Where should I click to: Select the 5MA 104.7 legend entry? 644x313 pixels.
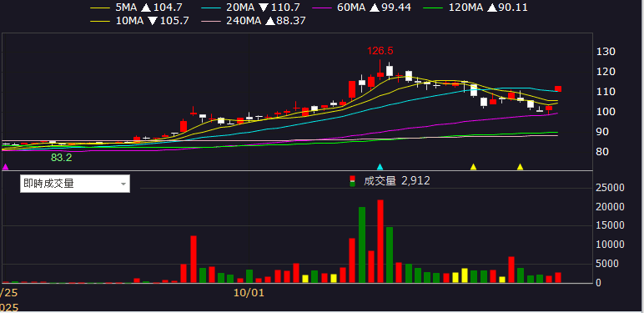click(x=136, y=7)
